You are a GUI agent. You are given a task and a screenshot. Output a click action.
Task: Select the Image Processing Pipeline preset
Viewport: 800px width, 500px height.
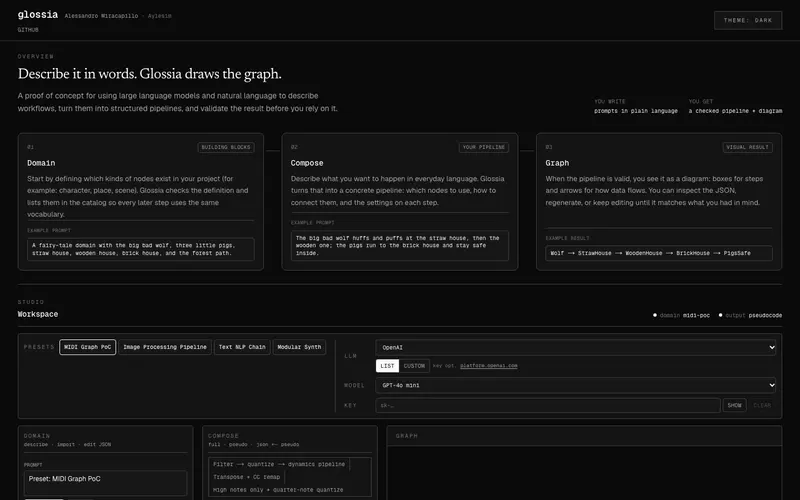(x=165, y=347)
